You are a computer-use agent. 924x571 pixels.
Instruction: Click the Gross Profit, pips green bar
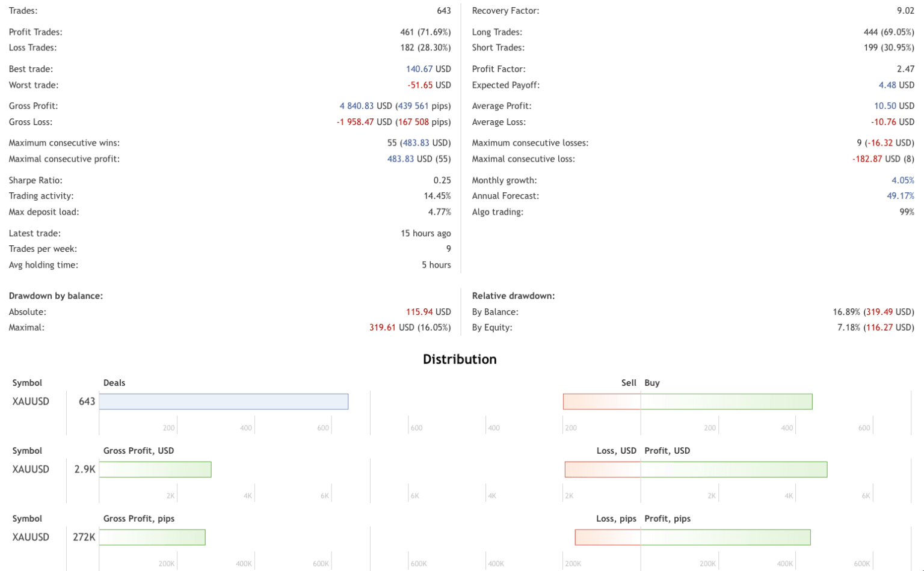coord(152,537)
